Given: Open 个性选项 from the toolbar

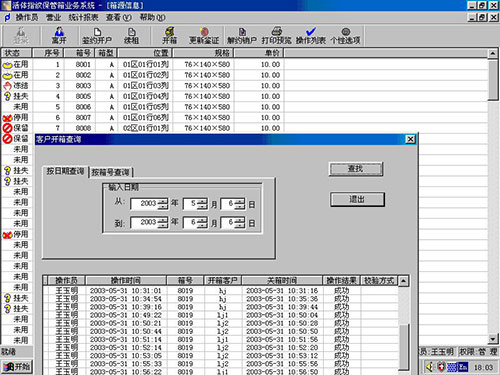Looking at the screenshot, I should (x=345, y=36).
